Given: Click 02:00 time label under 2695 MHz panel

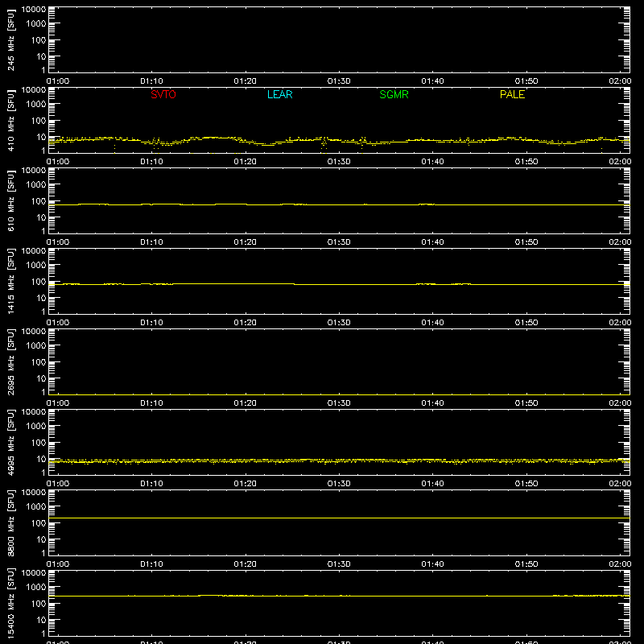Looking at the screenshot, I should [x=620, y=403].
